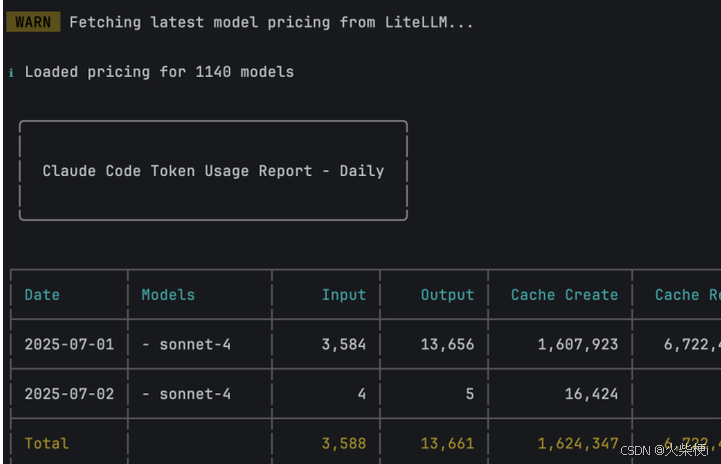Click the 'Input' column header
This screenshot has width=721, height=464.
[x=344, y=295]
